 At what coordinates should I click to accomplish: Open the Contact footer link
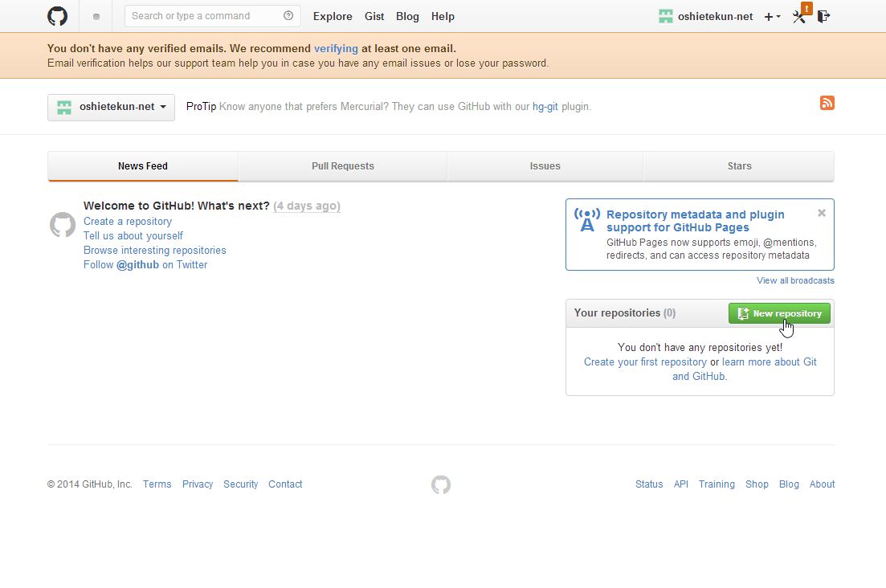pyautogui.click(x=285, y=484)
